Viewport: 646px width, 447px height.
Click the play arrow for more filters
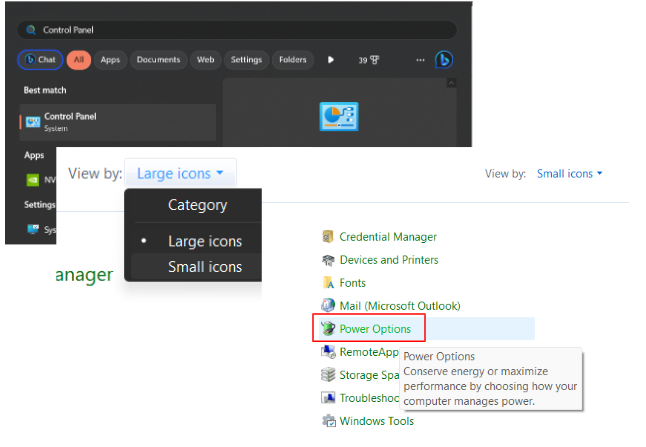click(331, 60)
